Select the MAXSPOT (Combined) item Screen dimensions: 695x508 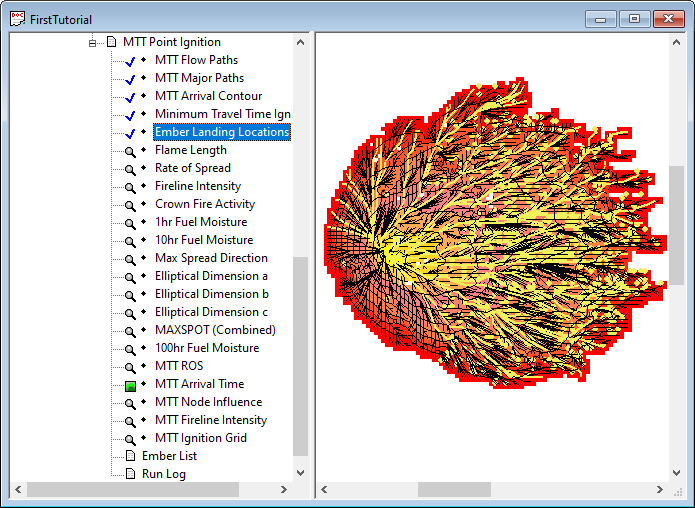click(x=215, y=330)
